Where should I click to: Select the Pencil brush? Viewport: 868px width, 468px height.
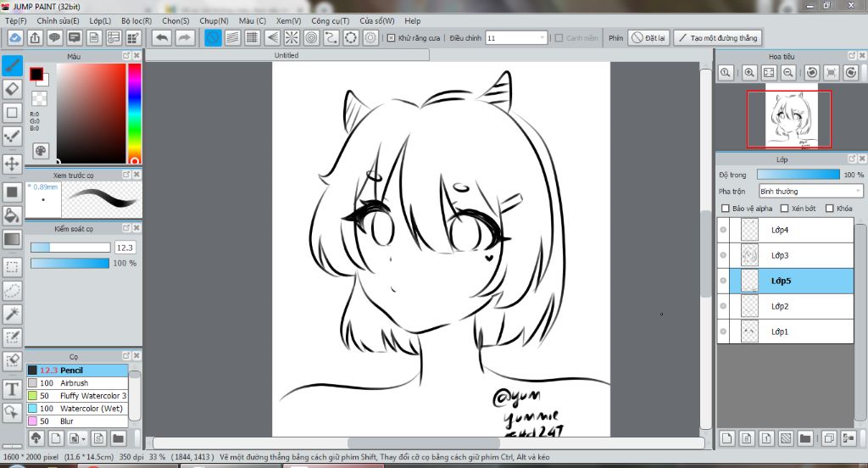pyautogui.click(x=77, y=370)
